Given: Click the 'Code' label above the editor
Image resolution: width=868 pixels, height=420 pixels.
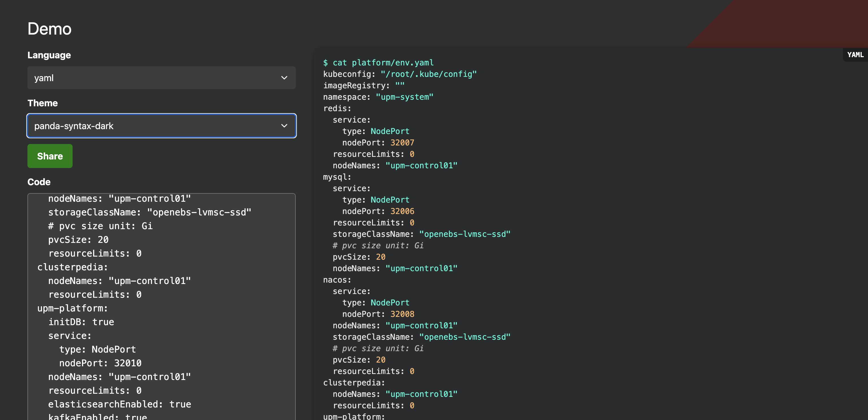Looking at the screenshot, I should point(39,182).
